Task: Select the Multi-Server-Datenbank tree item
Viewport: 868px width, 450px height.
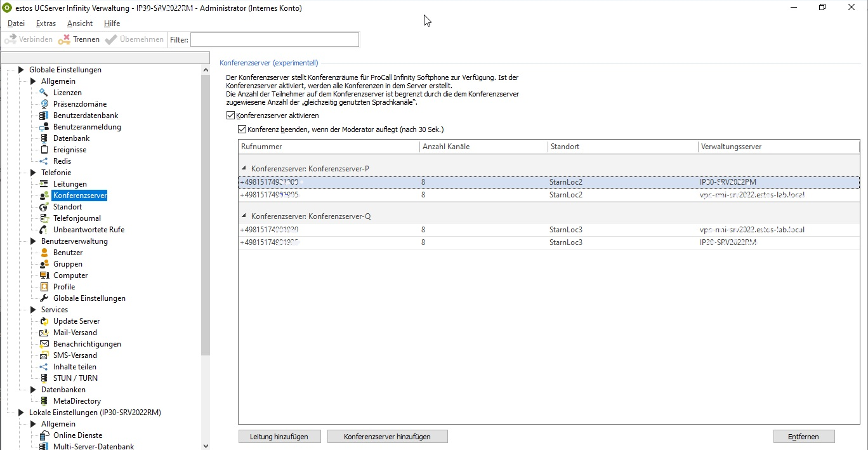Action: coord(93,446)
